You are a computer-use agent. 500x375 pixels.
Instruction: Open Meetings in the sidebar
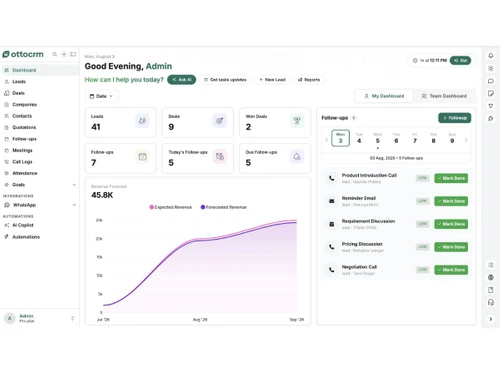tap(40, 150)
